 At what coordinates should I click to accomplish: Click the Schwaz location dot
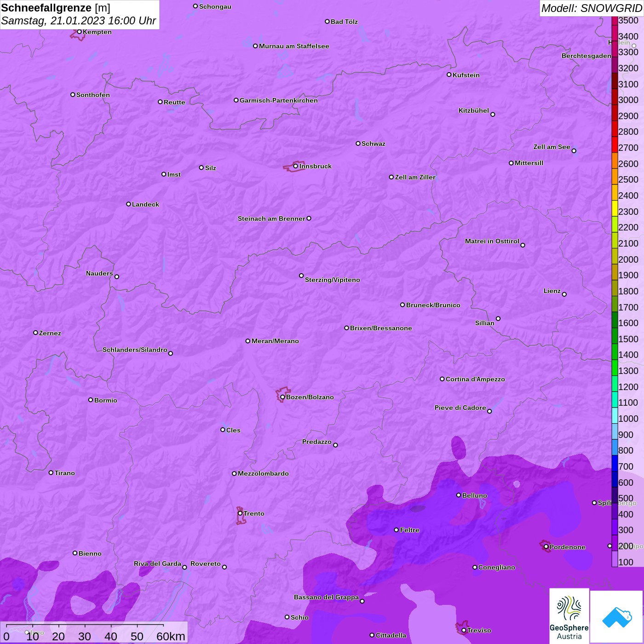(x=358, y=144)
